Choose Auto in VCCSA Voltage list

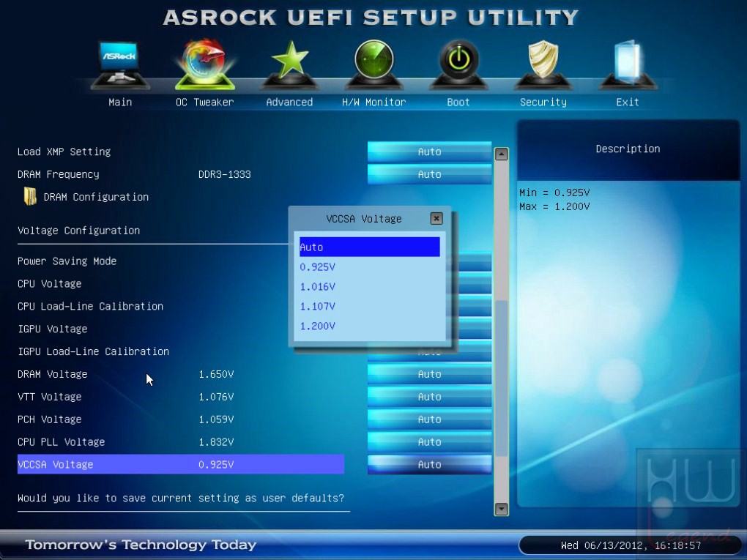click(x=369, y=247)
